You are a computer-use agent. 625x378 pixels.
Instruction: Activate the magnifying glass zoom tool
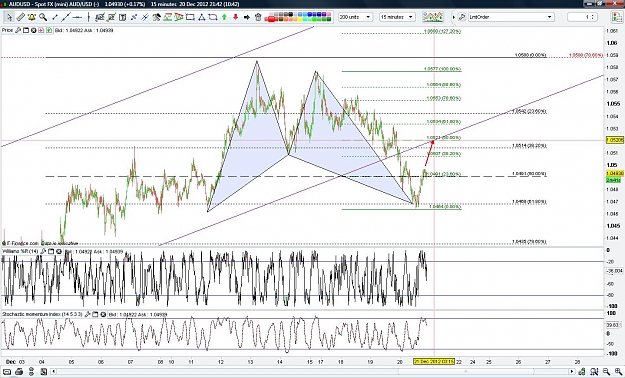tap(43, 17)
